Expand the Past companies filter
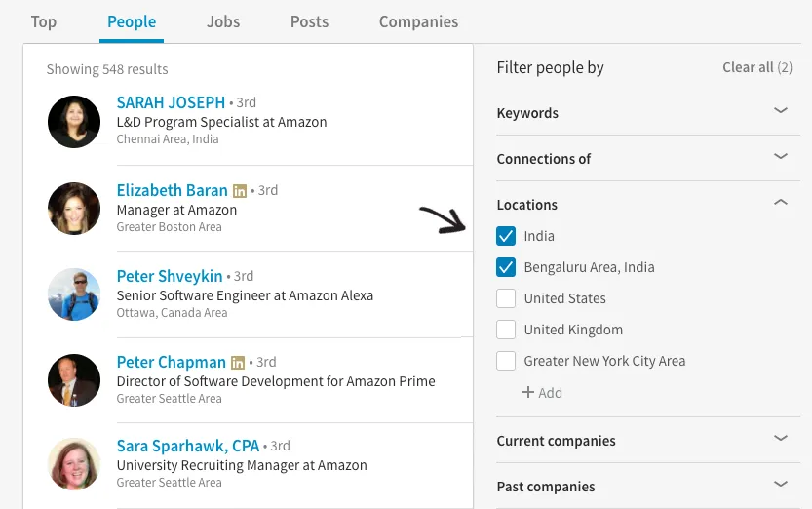The width and height of the screenshot is (812, 509). [781, 484]
